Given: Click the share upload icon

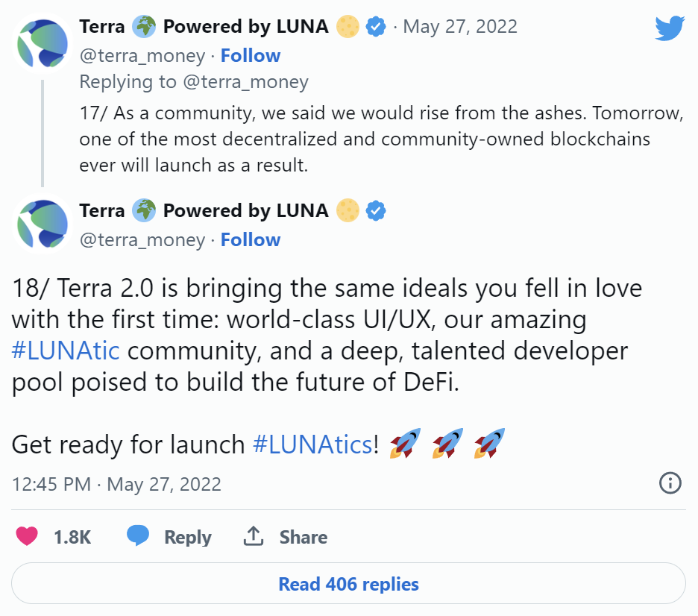Looking at the screenshot, I should pos(254,536).
